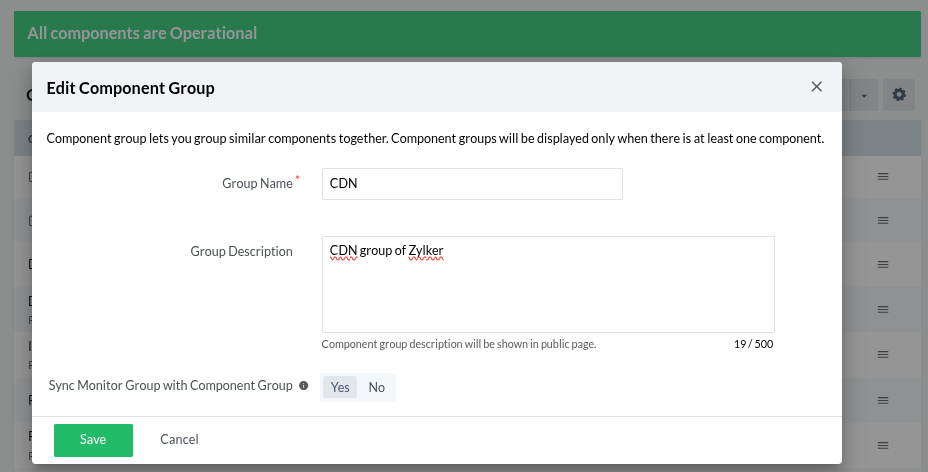This screenshot has height=472, width=928.
Task: Click the description hint about public page
Action: [459, 344]
